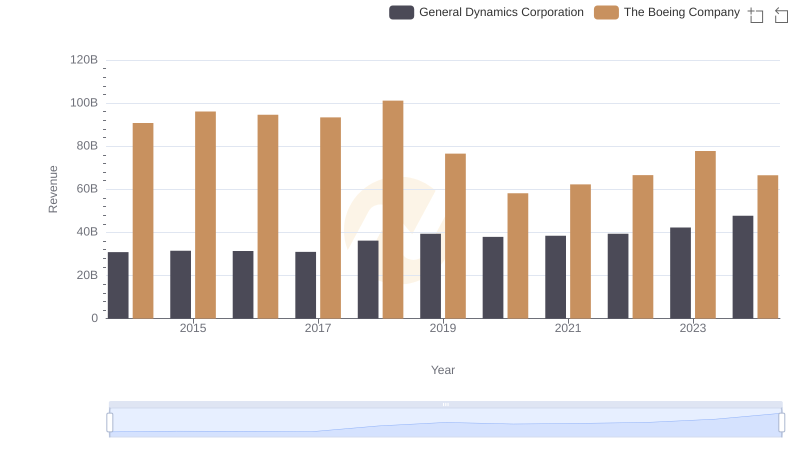Screen dimensions: 800x461
Task: Toggle General Dynamics Corporation legend series
Action: pos(486,12)
